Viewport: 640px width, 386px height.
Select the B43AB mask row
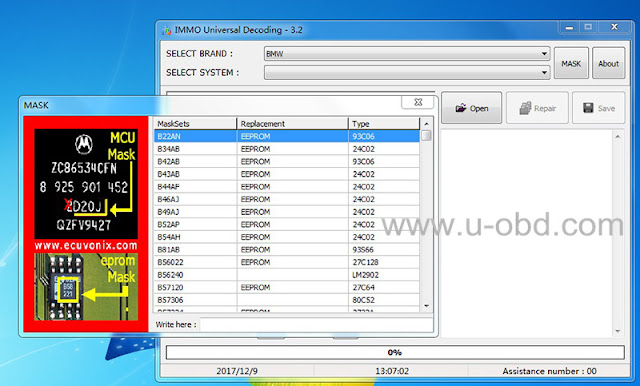[x=287, y=174]
